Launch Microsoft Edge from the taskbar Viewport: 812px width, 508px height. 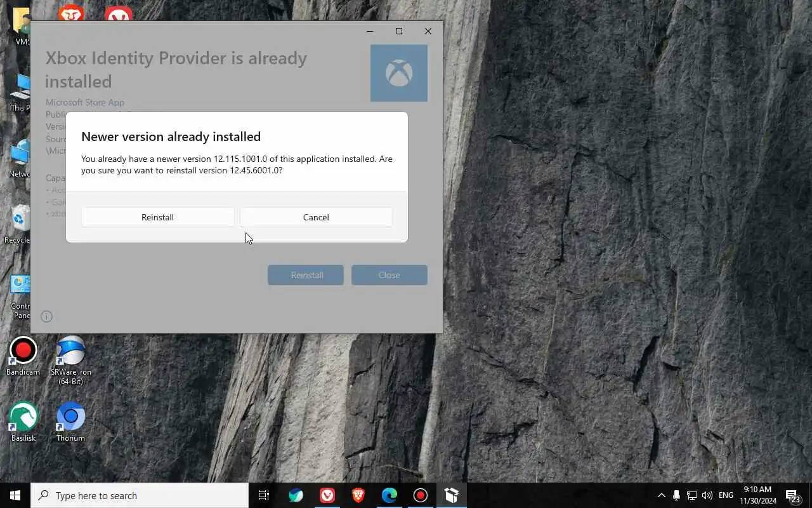point(390,495)
